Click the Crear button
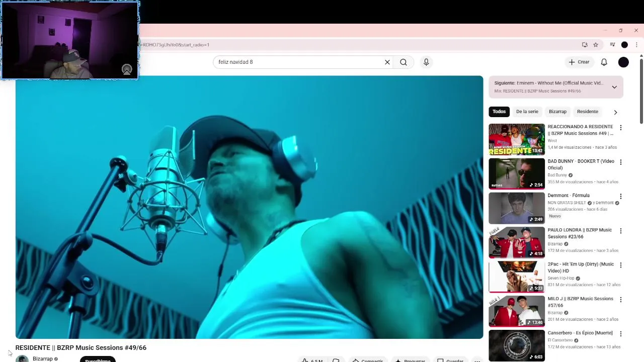 [579, 62]
